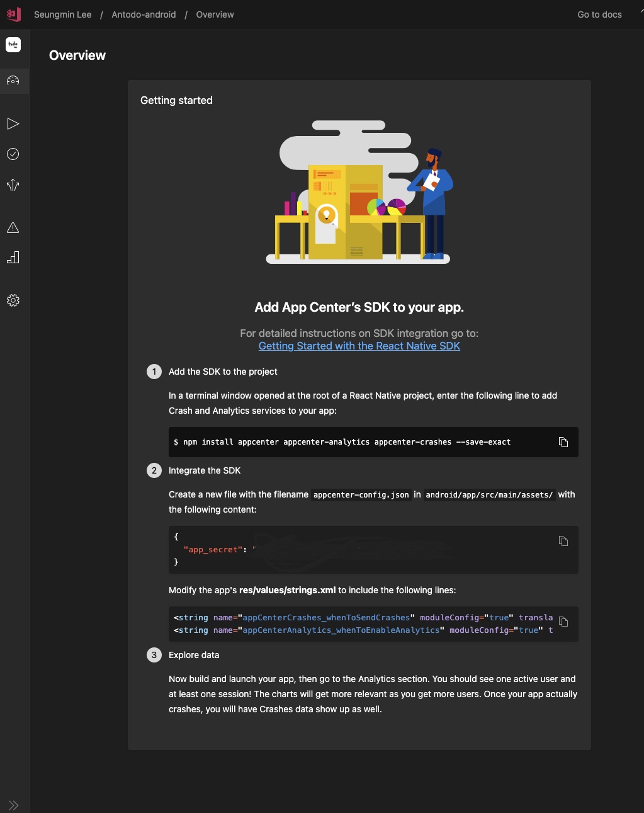Click res/values/strings.xml bold text
644x813 pixels.
click(x=288, y=590)
